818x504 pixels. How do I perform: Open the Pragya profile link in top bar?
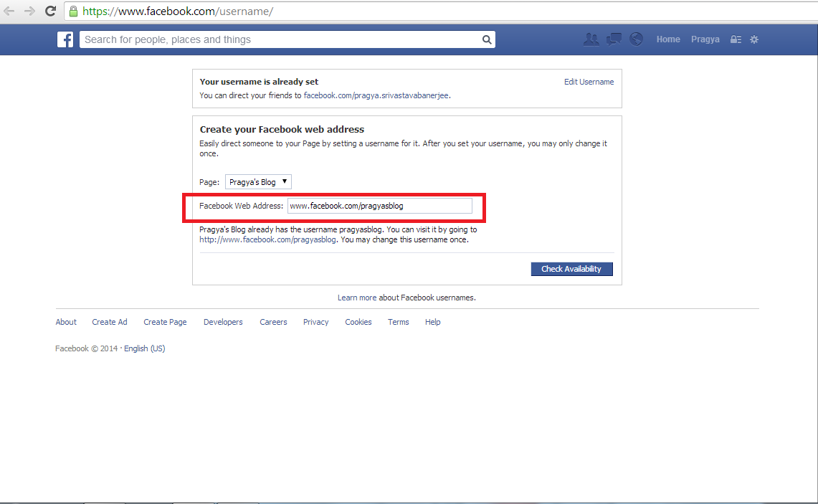(x=705, y=39)
